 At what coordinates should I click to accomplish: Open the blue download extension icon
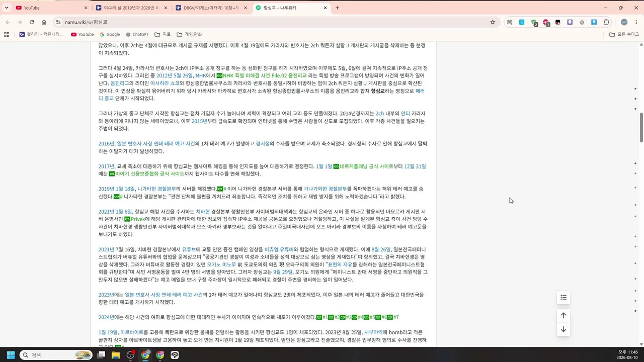[x=594, y=22]
